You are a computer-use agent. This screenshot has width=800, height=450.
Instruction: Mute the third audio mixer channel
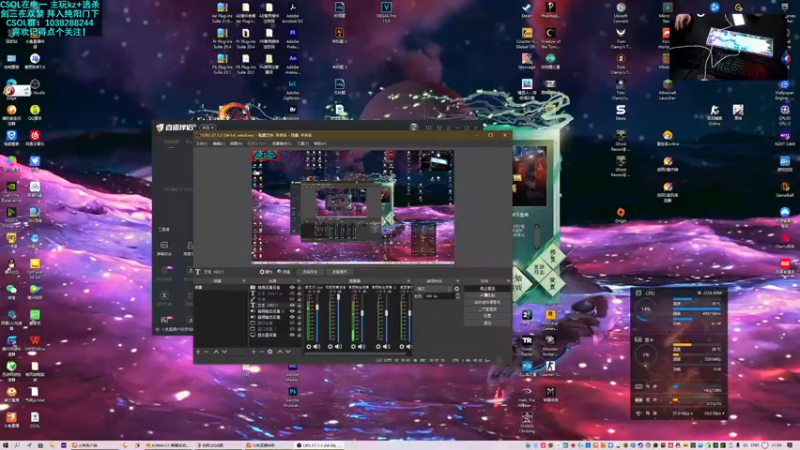tap(361, 346)
